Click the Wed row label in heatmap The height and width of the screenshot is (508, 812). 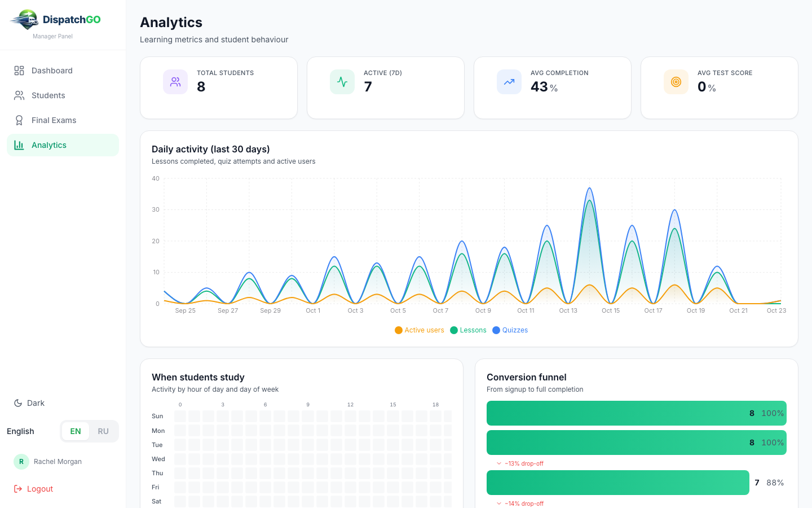pos(158,459)
